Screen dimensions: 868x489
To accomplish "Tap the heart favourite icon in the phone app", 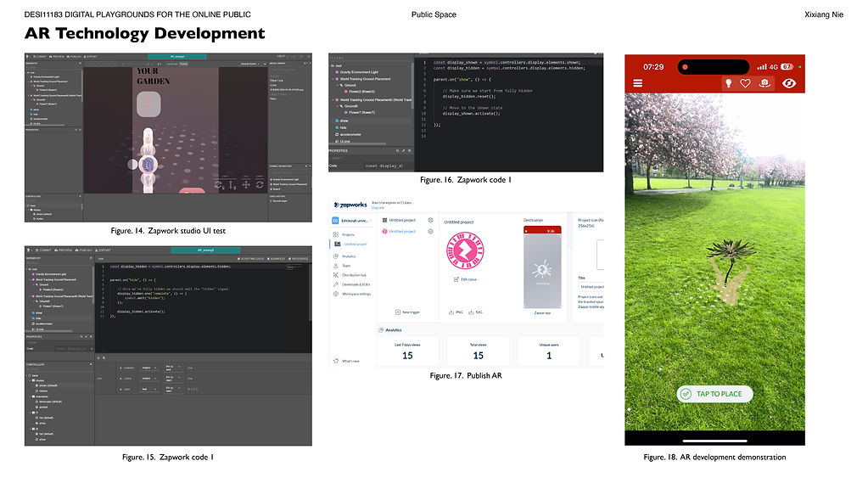I will point(745,83).
